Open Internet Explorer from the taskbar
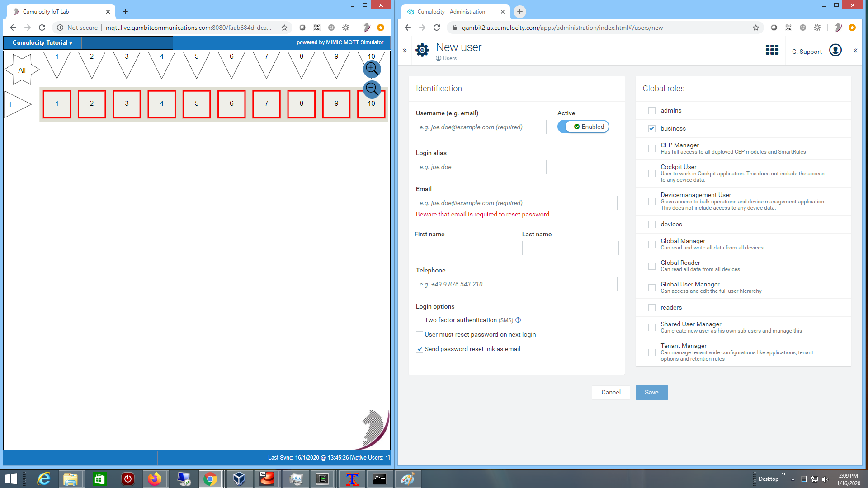The width and height of the screenshot is (868, 488). click(44, 479)
